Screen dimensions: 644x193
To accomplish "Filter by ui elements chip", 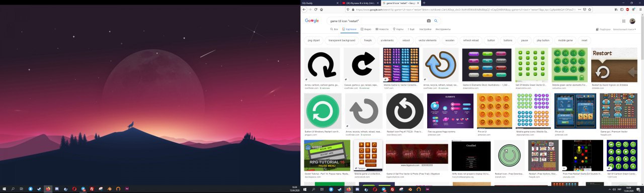I will pyautogui.click(x=387, y=40).
